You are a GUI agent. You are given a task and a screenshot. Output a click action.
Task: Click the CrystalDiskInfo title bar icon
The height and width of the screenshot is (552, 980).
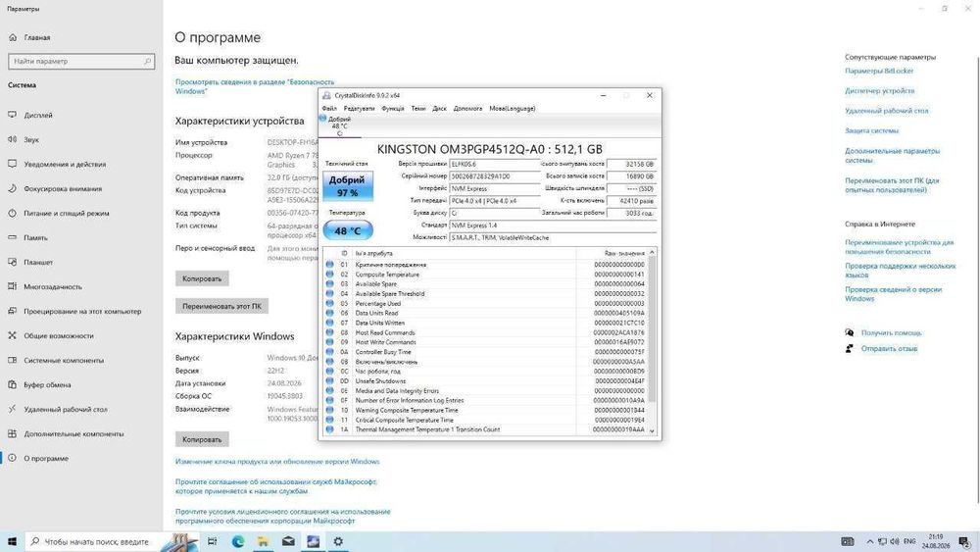click(x=326, y=96)
